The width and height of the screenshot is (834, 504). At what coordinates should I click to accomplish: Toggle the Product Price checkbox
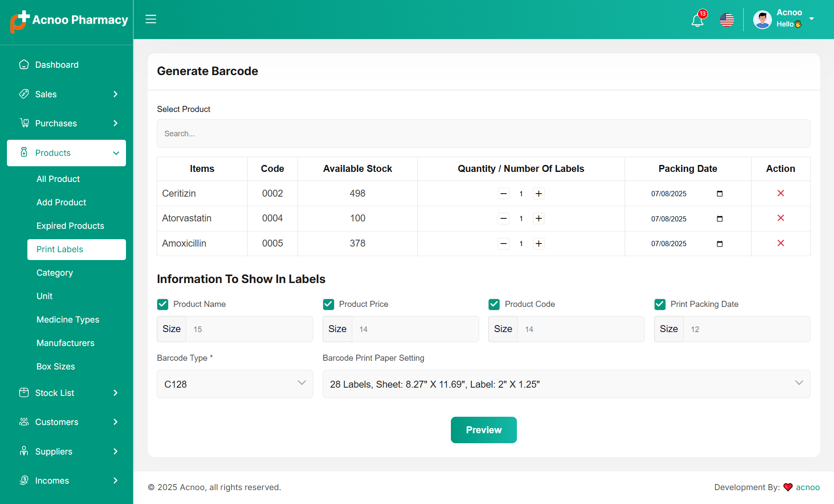[x=328, y=304]
